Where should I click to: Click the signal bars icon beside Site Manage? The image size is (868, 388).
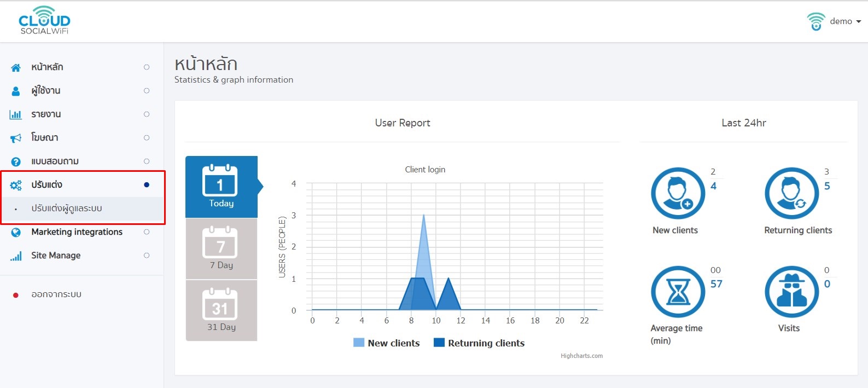pyautogui.click(x=16, y=256)
